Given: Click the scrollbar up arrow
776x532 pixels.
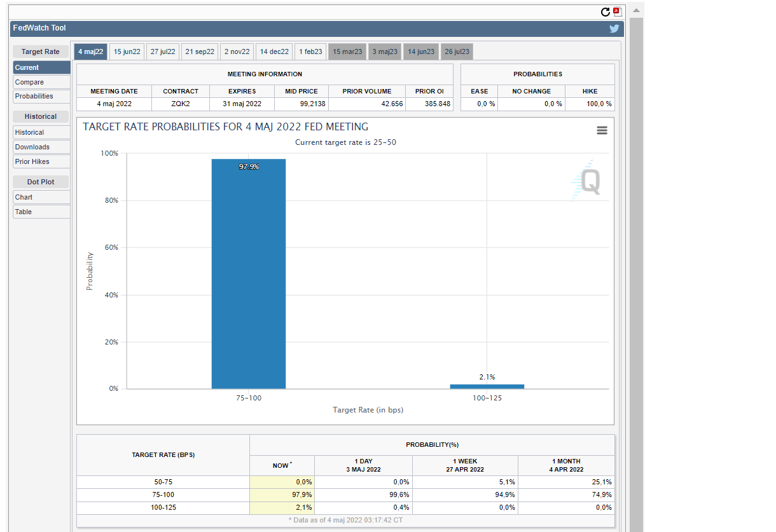Looking at the screenshot, I should (636, 11).
